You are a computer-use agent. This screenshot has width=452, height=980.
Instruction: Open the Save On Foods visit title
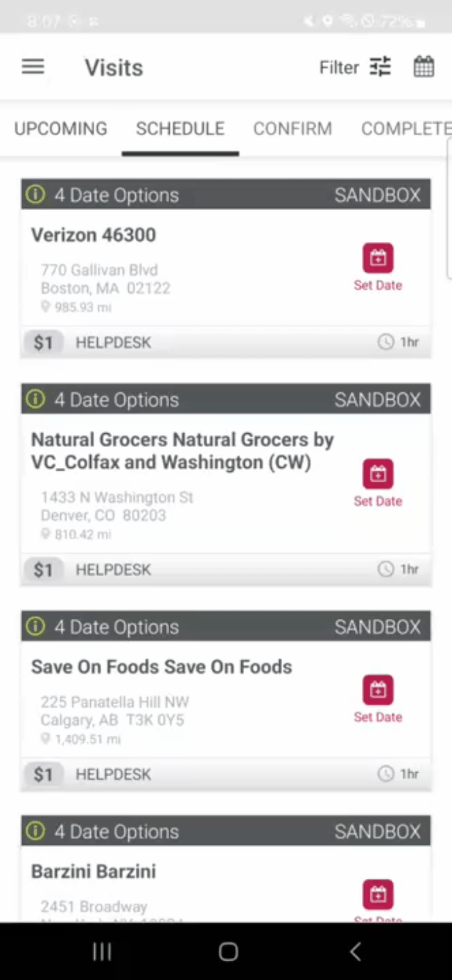click(162, 667)
